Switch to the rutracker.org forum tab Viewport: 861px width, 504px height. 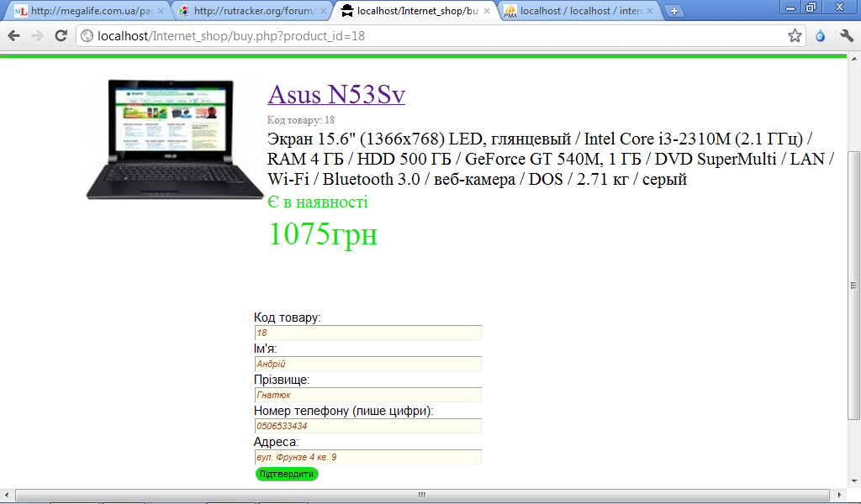252,10
